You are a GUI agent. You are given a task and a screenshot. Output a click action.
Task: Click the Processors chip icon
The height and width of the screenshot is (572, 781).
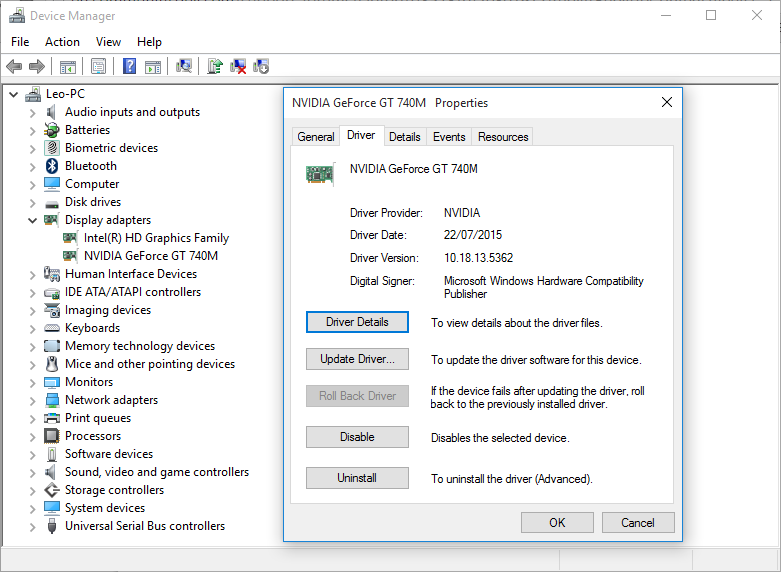click(52, 436)
